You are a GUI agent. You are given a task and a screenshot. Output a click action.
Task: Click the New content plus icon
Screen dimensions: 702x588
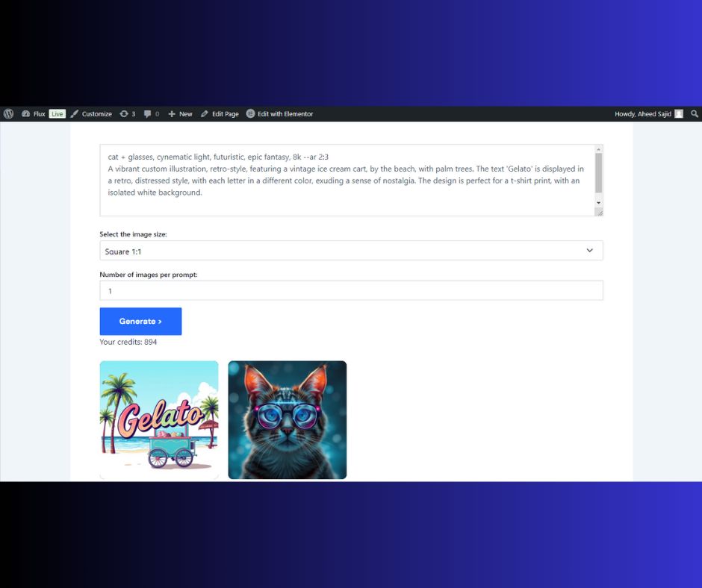172,113
